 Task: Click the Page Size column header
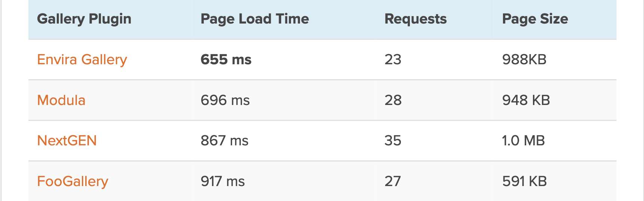(x=535, y=19)
